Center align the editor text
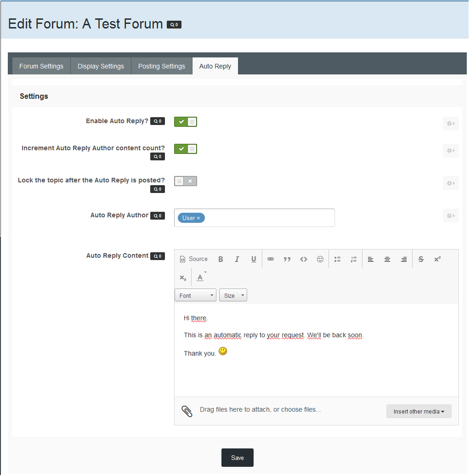The image size is (470, 476). 387,259
